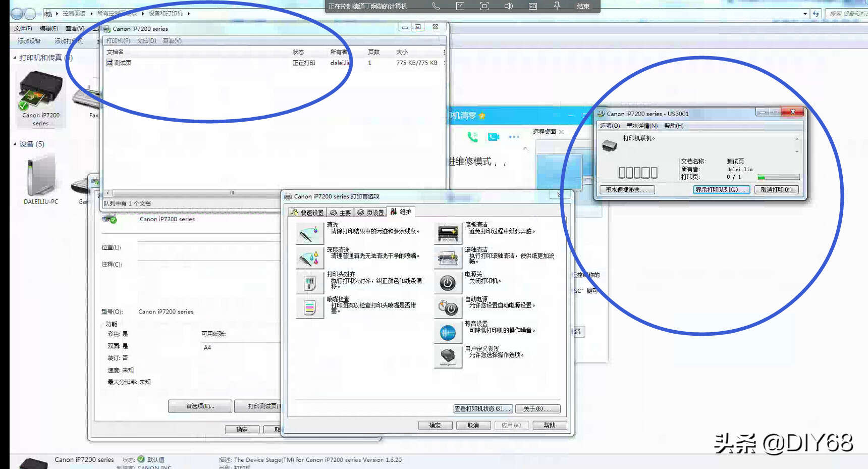Select the Canon iP7200 series printer device icon

40,98
